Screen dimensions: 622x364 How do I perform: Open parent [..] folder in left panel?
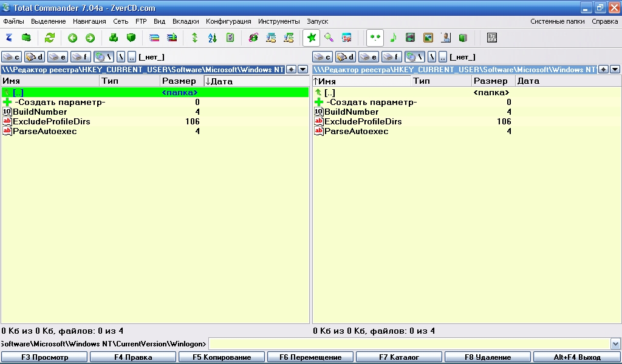coord(155,93)
